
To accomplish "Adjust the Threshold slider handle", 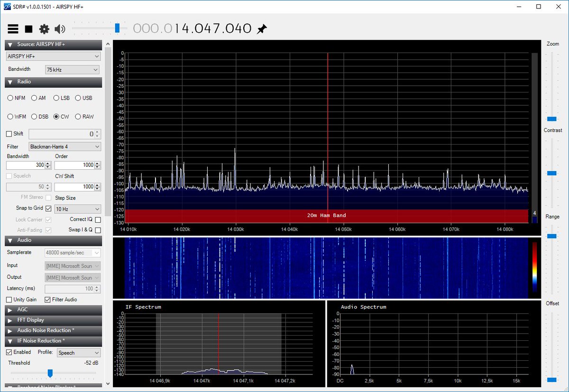I will [x=50, y=374].
